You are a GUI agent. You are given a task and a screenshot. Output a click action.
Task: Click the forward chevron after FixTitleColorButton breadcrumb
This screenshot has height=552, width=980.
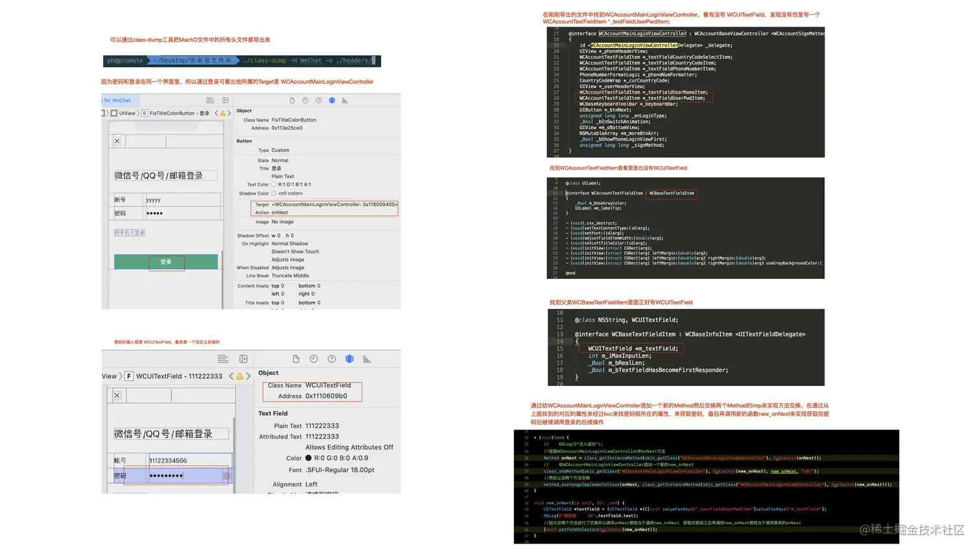click(x=229, y=113)
